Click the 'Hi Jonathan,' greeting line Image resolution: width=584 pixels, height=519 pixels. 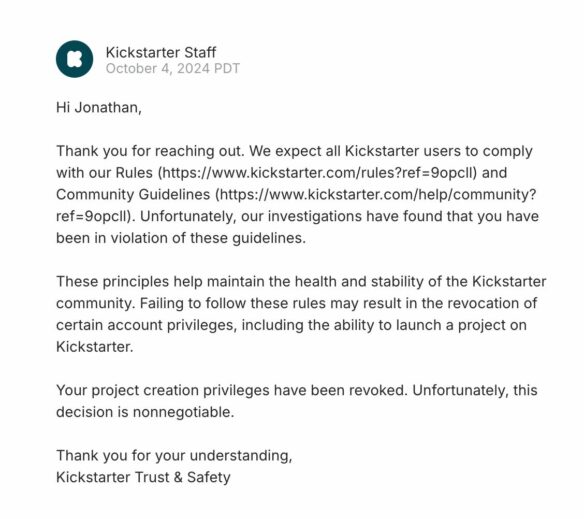99,108
